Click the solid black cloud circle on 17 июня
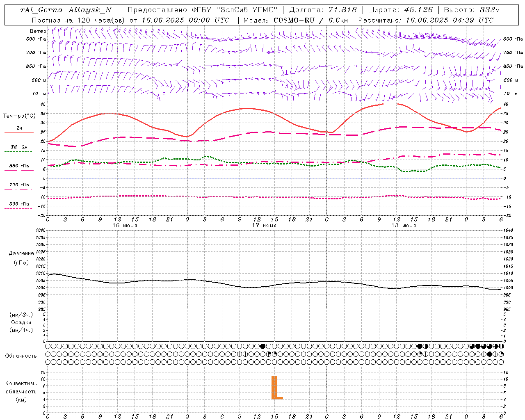Viewport: 525px width, 420px height. coord(262,346)
